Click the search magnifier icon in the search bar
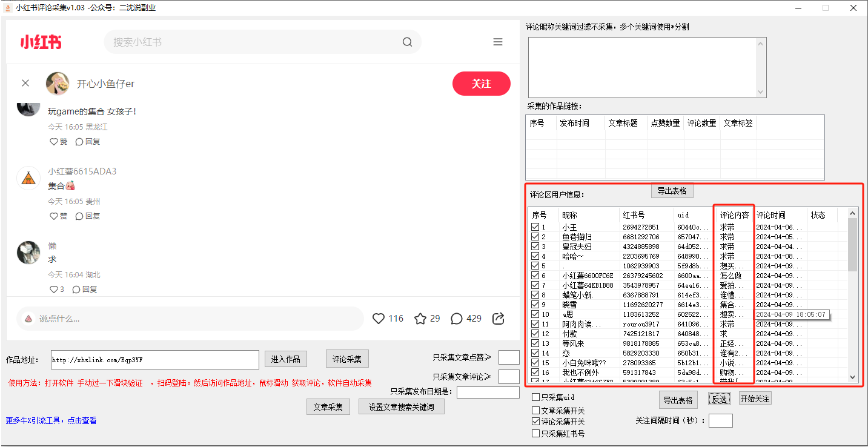 point(407,42)
